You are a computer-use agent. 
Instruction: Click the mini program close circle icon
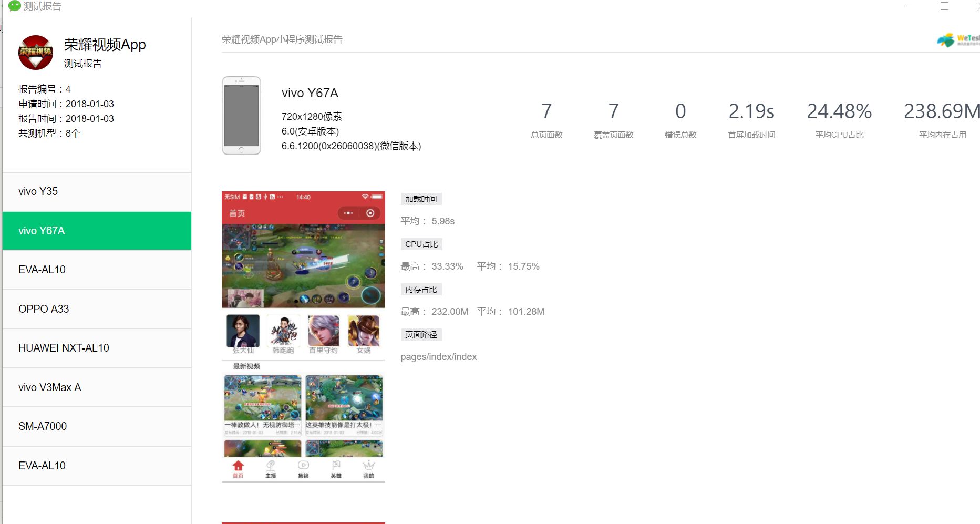click(x=370, y=213)
